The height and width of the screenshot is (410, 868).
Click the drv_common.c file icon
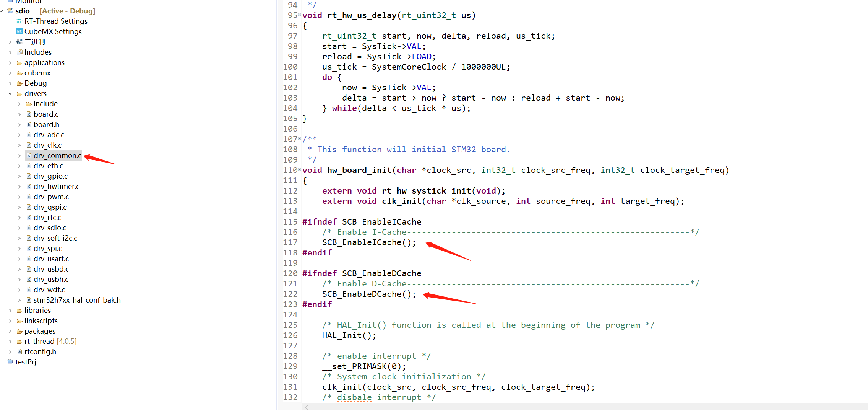[x=29, y=155]
